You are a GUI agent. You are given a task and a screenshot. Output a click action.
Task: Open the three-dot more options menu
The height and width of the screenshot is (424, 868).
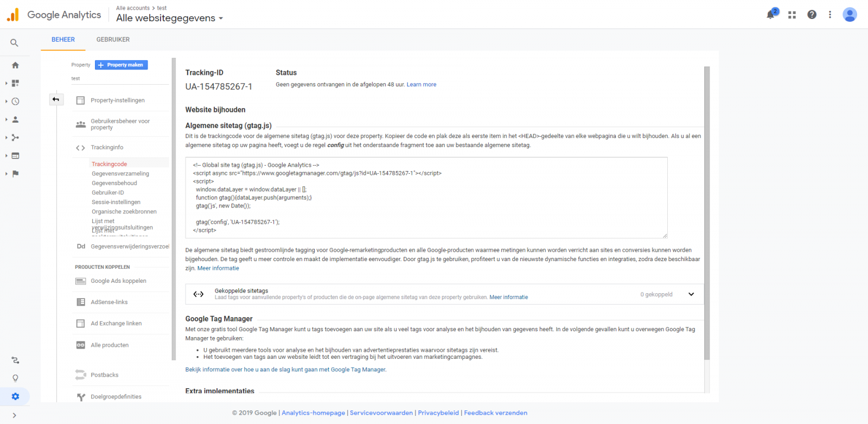[x=830, y=15]
